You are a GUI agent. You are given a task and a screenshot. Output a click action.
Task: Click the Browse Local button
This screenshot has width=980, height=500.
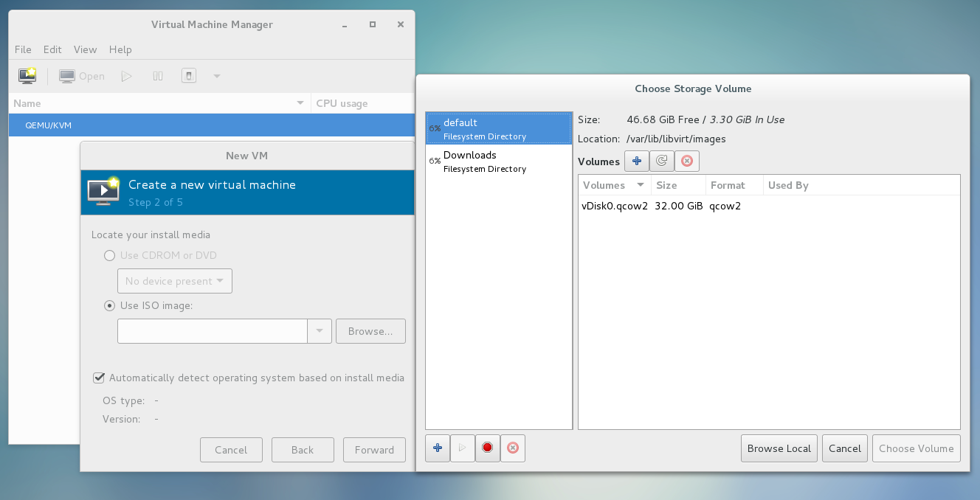click(x=779, y=448)
